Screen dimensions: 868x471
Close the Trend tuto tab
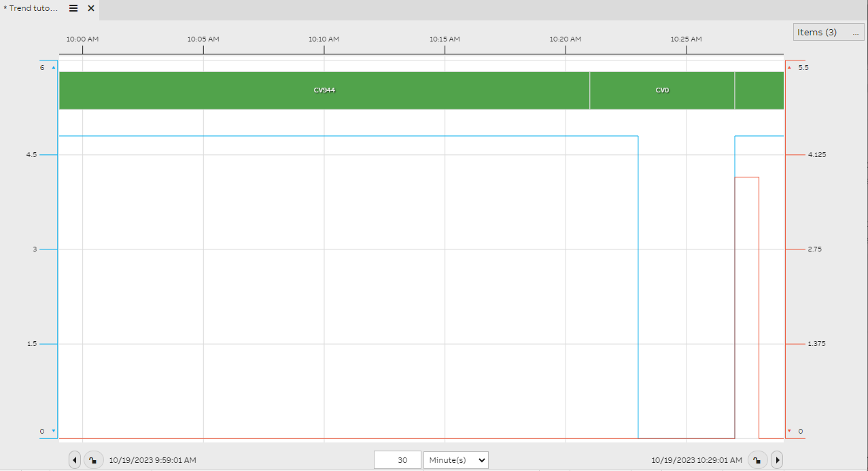[91, 8]
